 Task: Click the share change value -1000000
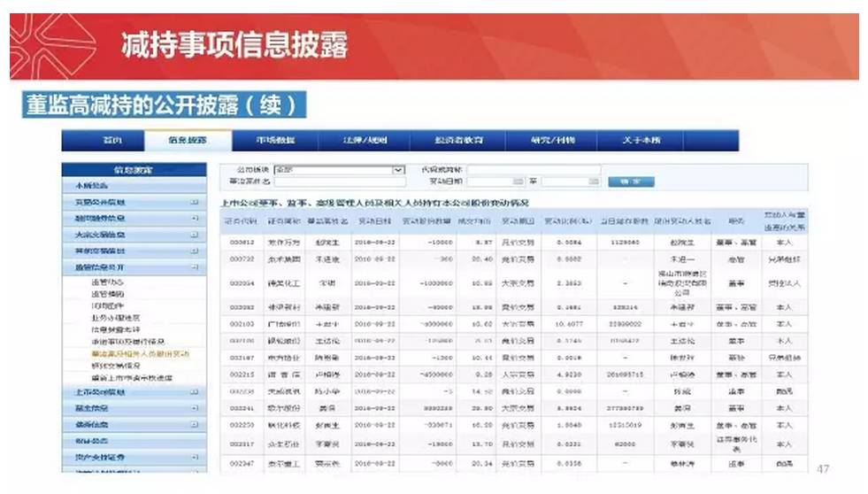coord(435,283)
